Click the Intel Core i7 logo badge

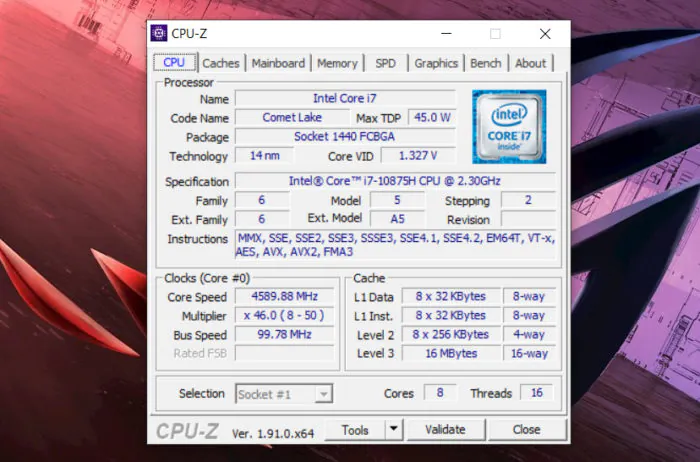pos(509,127)
